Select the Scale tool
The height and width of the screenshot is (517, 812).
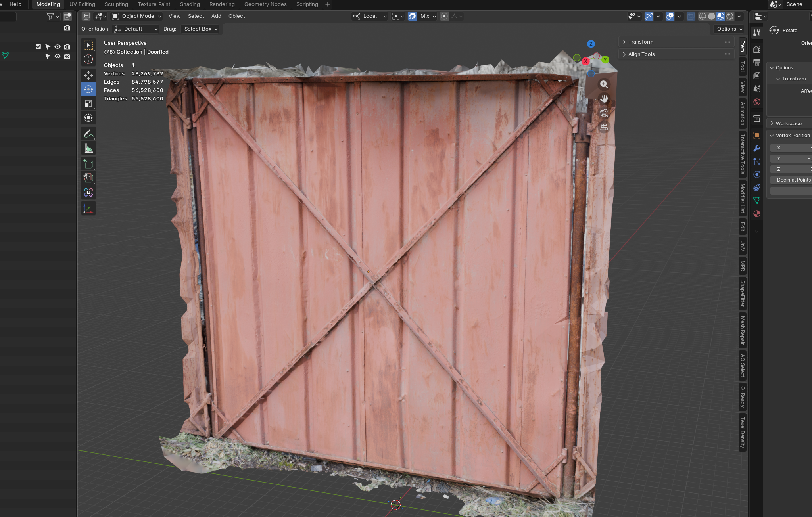click(x=88, y=103)
